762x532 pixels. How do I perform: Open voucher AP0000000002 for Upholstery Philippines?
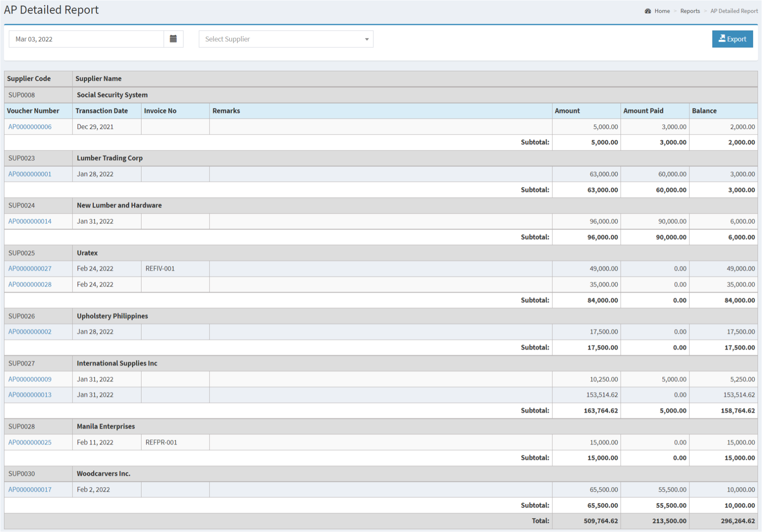(x=30, y=332)
